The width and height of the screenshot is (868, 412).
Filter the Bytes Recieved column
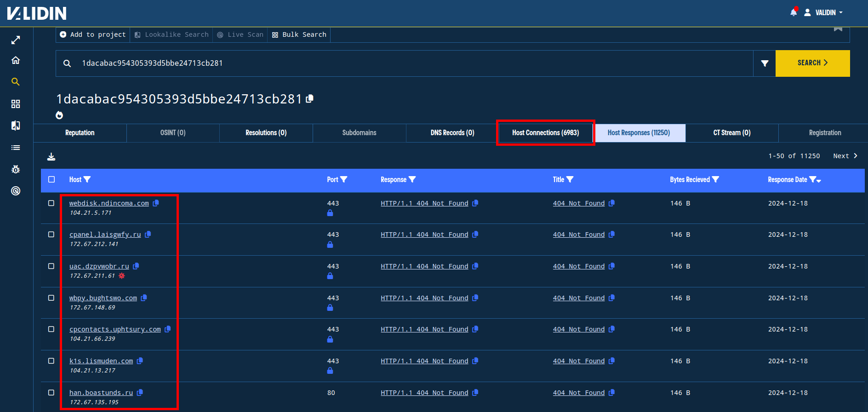click(716, 179)
